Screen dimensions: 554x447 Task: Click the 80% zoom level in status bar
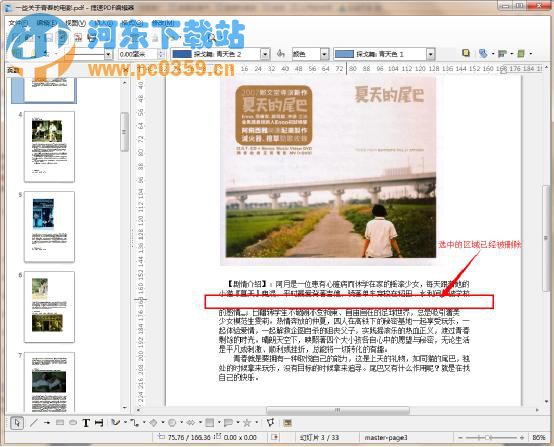tap(538, 437)
